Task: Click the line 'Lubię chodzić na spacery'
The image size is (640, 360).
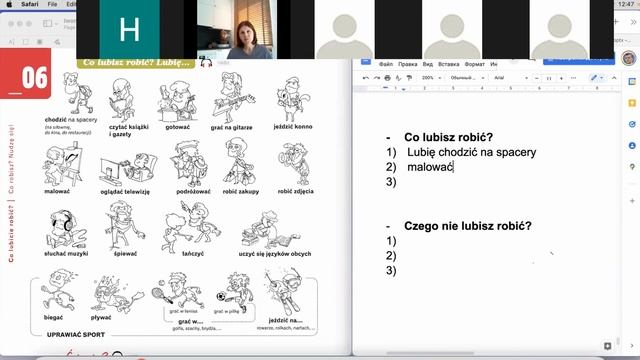Action: click(x=471, y=152)
